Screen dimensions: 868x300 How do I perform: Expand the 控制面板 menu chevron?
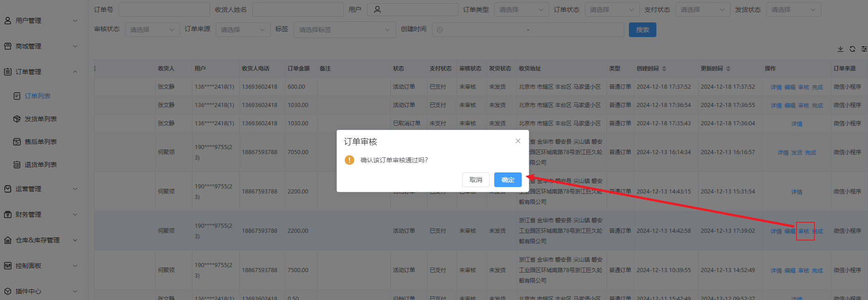75,266
